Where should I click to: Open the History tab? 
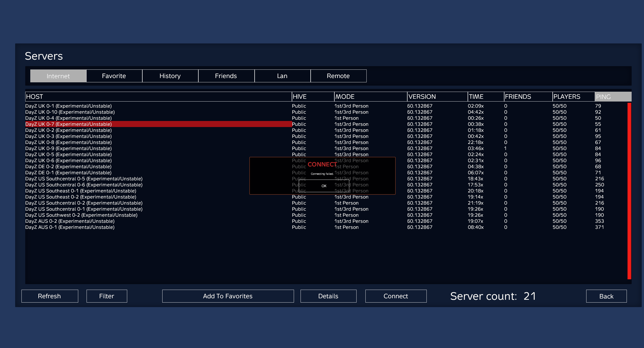click(x=170, y=76)
